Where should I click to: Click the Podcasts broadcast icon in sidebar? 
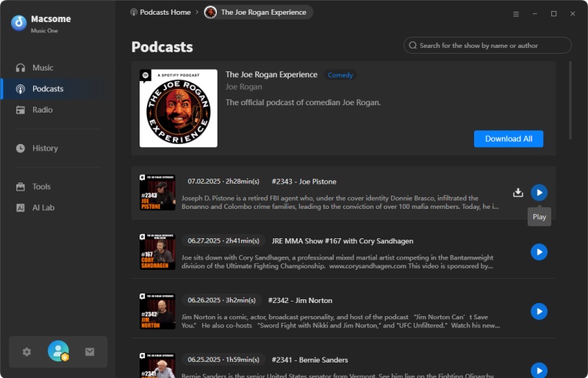pyautogui.click(x=21, y=89)
